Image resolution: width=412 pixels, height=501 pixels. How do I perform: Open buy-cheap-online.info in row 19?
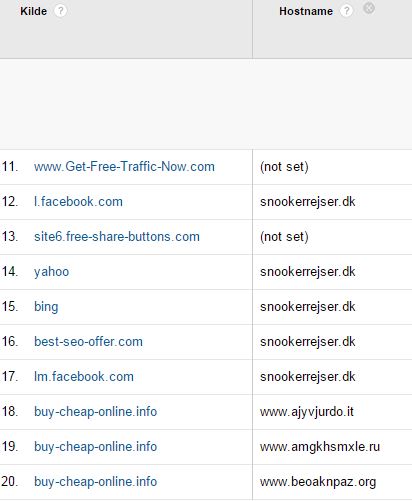[x=95, y=447]
